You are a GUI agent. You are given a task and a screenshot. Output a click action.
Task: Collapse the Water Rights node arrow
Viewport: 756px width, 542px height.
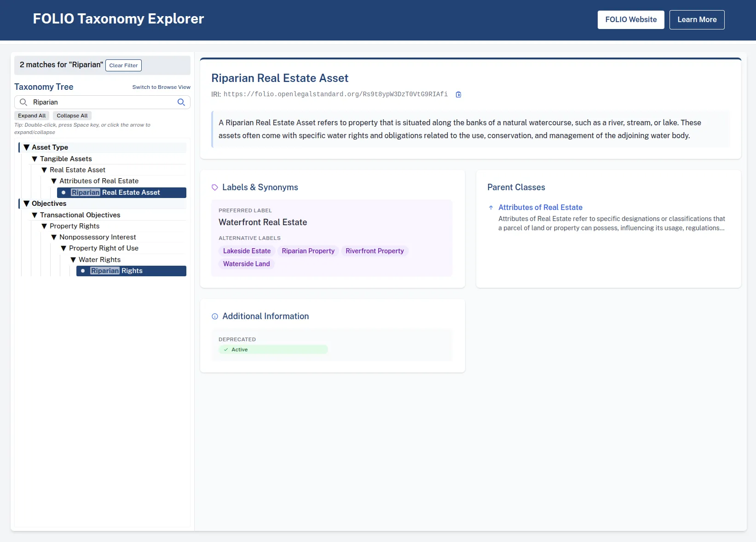pyautogui.click(x=73, y=260)
